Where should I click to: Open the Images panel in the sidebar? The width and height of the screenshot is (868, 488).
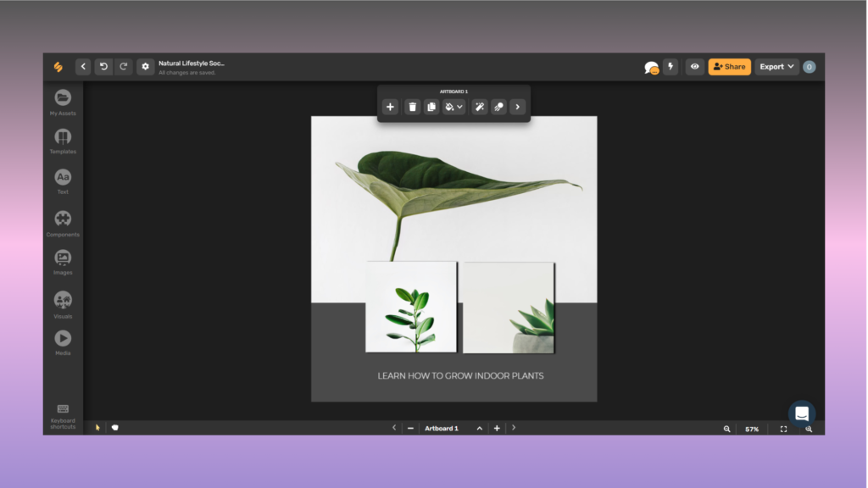coord(63,261)
